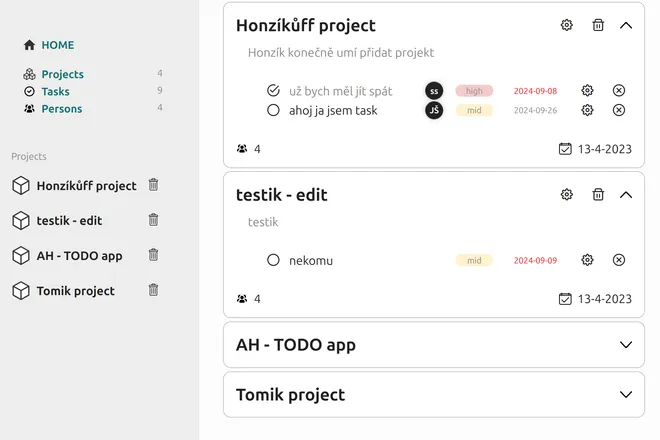Remove task 'ahoj ja jsem task' with X icon
660x440 pixels.
pos(618,110)
